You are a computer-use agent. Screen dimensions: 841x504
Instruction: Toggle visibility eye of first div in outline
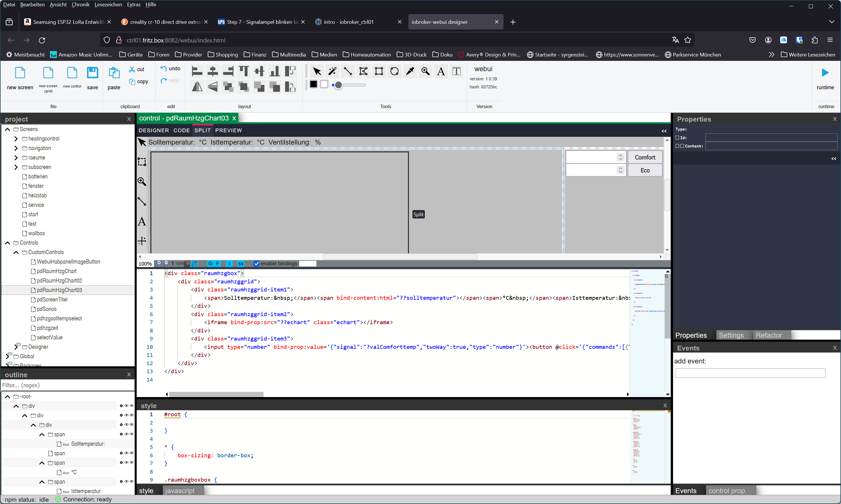[x=126, y=406]
